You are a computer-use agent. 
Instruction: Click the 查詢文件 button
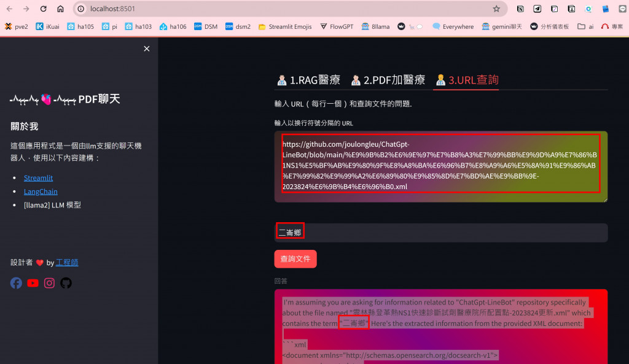(x=295, y=259)
